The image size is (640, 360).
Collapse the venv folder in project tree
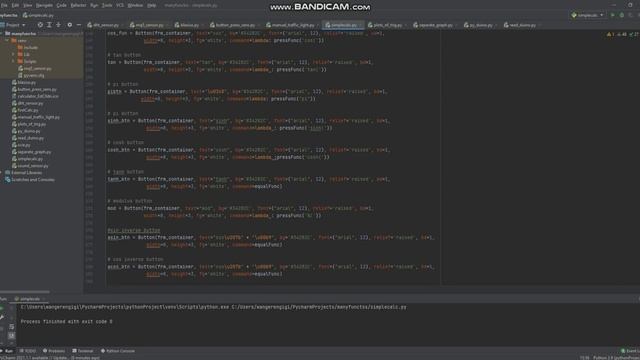point(7,41)
